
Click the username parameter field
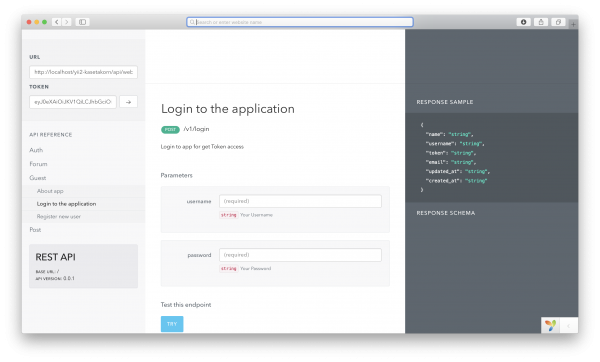(300, 201)
